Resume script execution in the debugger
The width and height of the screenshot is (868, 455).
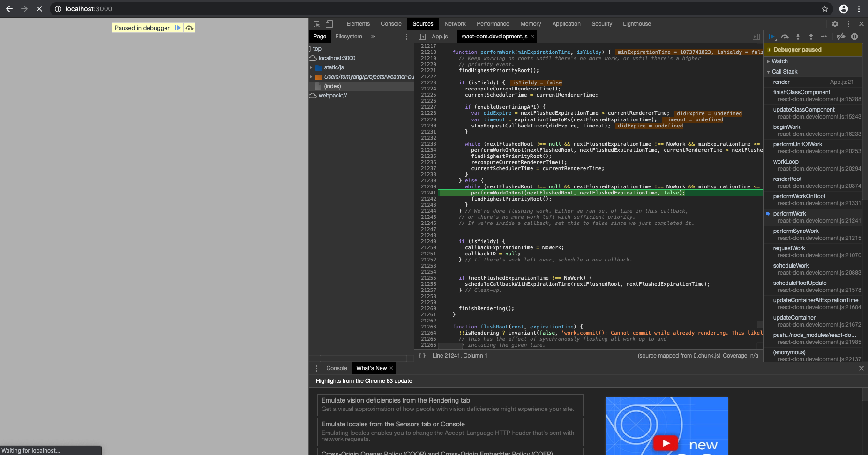(x=771, y=37)
